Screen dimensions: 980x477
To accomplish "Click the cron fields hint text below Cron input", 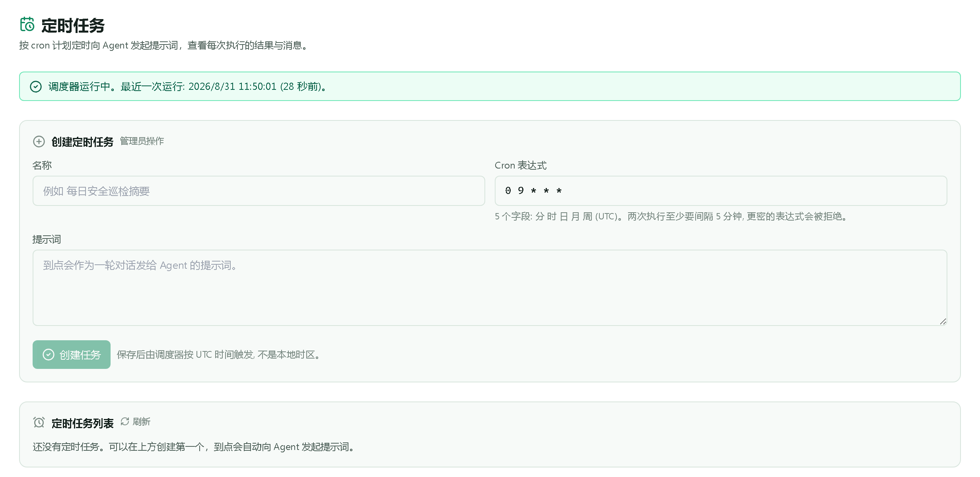I will 672,216.
